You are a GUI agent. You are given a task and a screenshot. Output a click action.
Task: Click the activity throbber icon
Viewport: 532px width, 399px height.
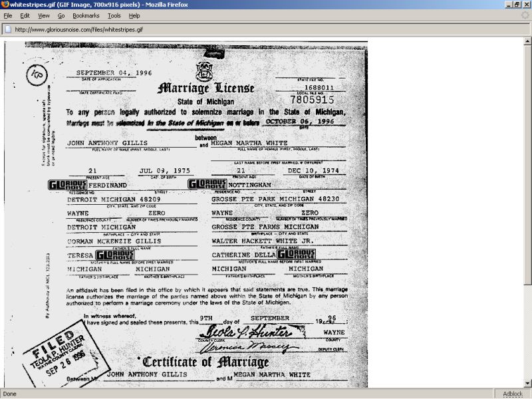point(525,15)
